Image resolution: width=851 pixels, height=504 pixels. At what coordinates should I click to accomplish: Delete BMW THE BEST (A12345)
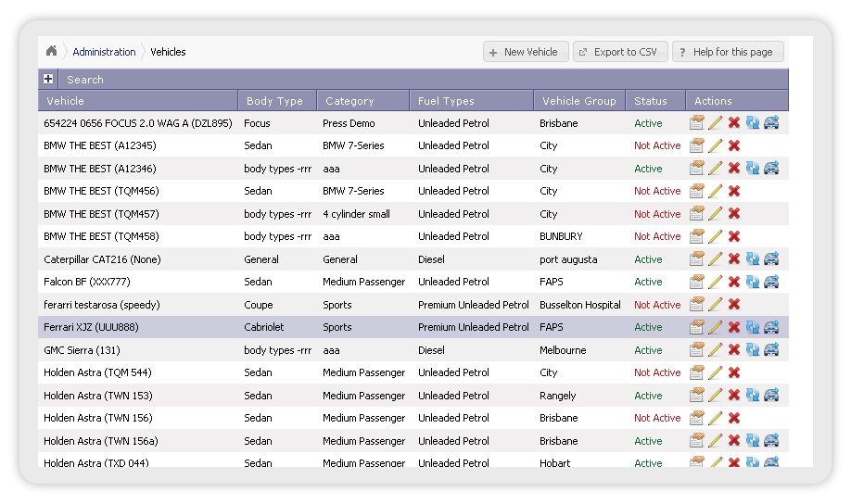(x=734, y=146)
